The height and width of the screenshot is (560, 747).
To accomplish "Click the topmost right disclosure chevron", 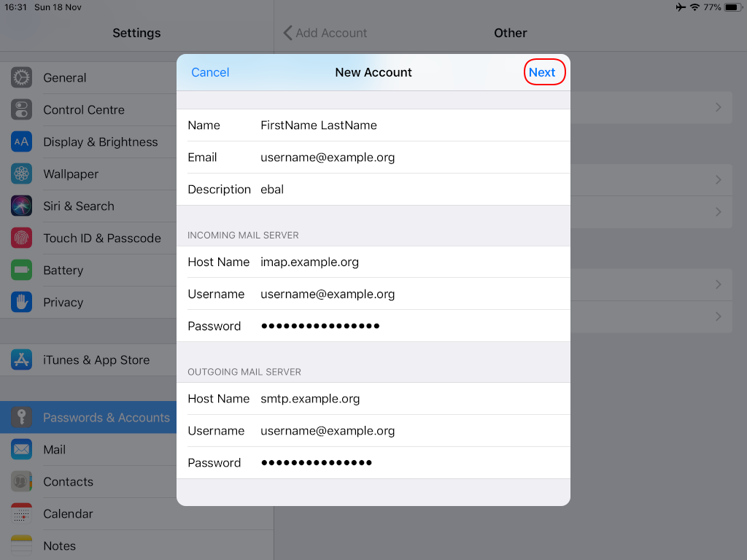I will click(718, 106).
